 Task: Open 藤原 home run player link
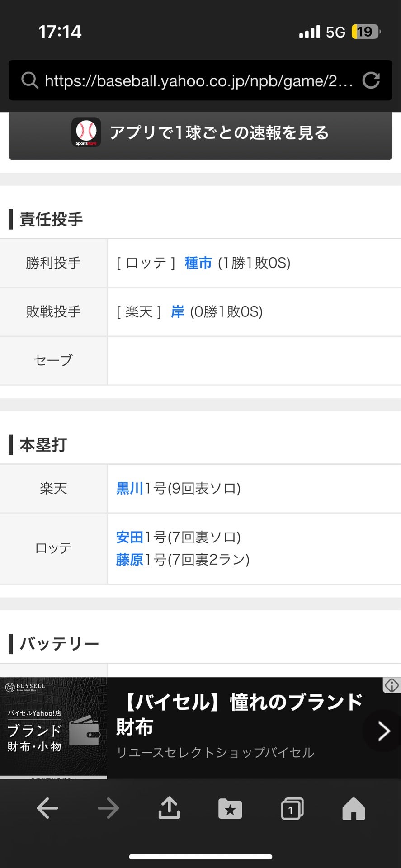click(130, 560)
